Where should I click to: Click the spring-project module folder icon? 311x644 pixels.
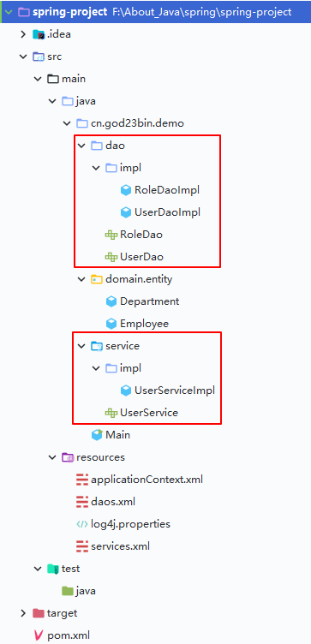24,11
